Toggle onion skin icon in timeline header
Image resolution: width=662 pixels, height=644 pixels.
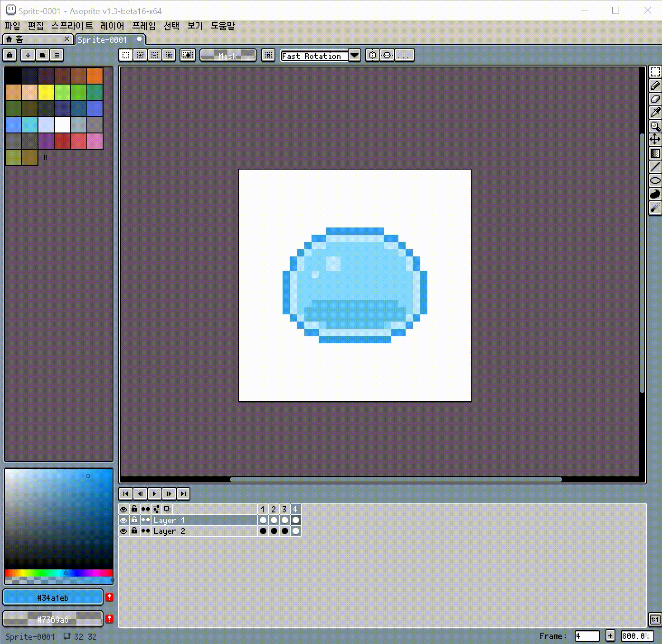[167, 509]
